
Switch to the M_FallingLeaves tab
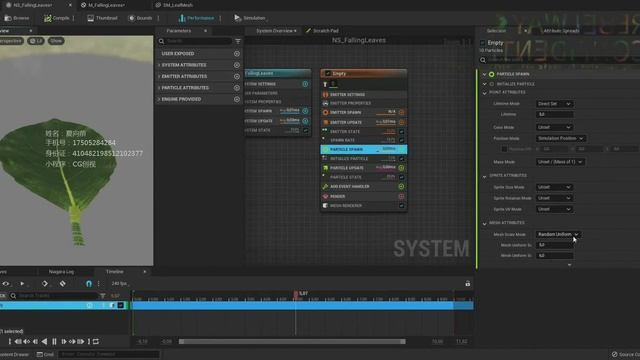pyautogui.click(x=106, y=5)
